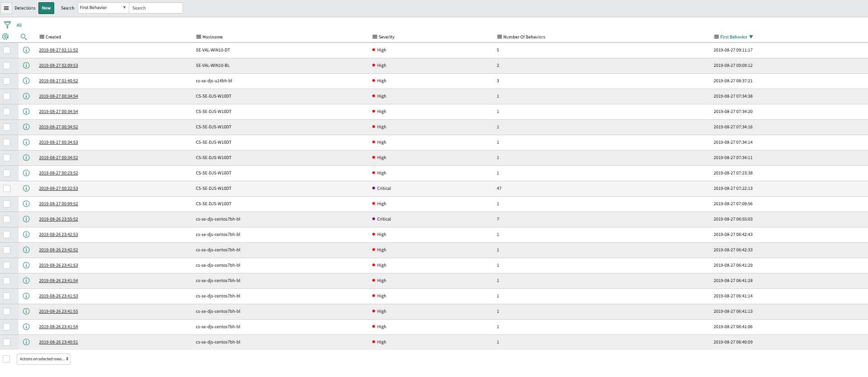Preview record info for 2019-08-26 23:55:52

(26, 219)
